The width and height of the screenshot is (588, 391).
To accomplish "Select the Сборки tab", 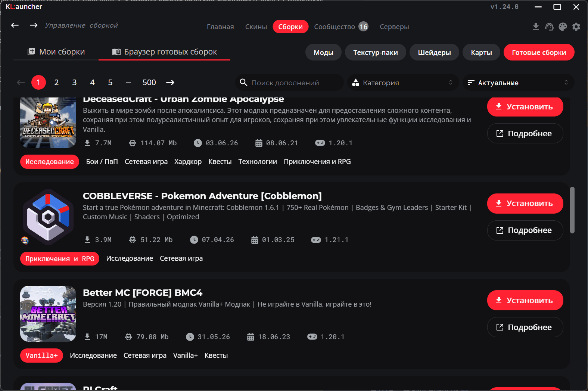I will click(x=290, y=27).
